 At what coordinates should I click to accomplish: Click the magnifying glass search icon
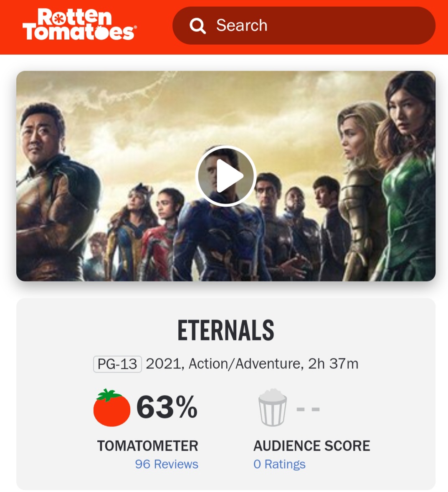point(197,26)
